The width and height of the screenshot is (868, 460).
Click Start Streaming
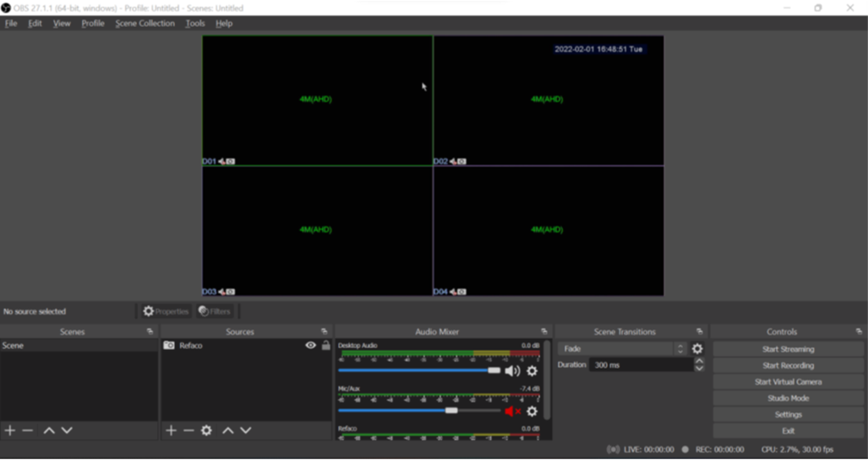coord(789,349)
